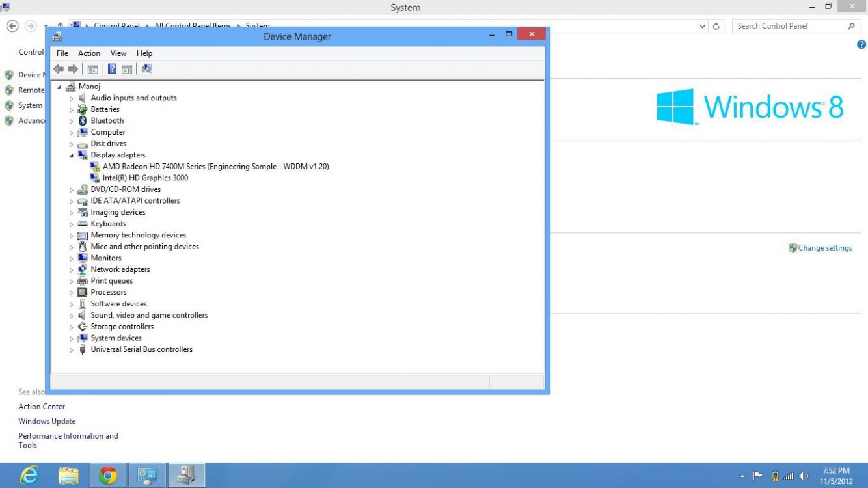Select the Software devices row
868x488 pixels.
119,304
